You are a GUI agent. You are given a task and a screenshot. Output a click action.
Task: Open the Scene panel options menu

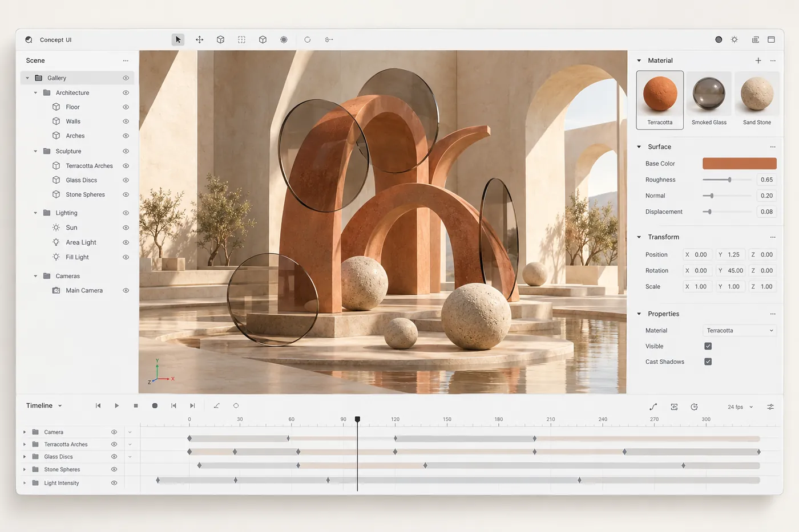[x=126, y=60]
